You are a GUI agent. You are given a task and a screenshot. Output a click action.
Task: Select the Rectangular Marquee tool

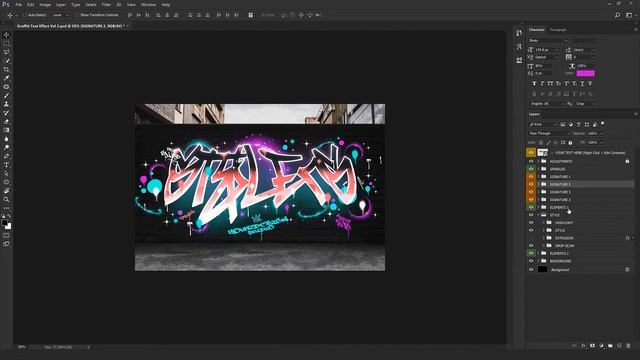point(7,43)
